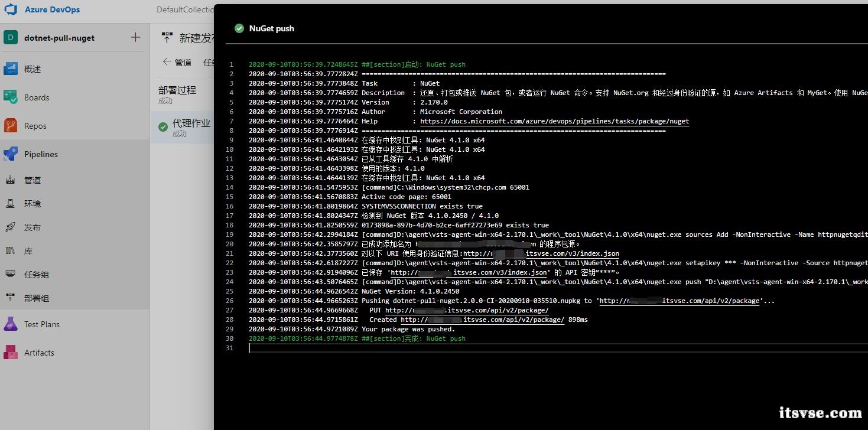868x430 pixels.
Task: Open the api/v2/package URL on line 26
Action: pyautogui.click(x=680, y=301)
